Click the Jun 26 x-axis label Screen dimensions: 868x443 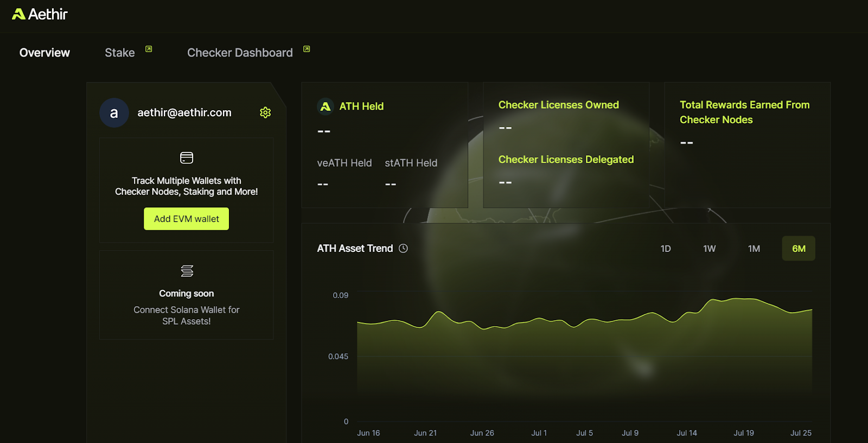pyautogui.click(x=482, y=433)
